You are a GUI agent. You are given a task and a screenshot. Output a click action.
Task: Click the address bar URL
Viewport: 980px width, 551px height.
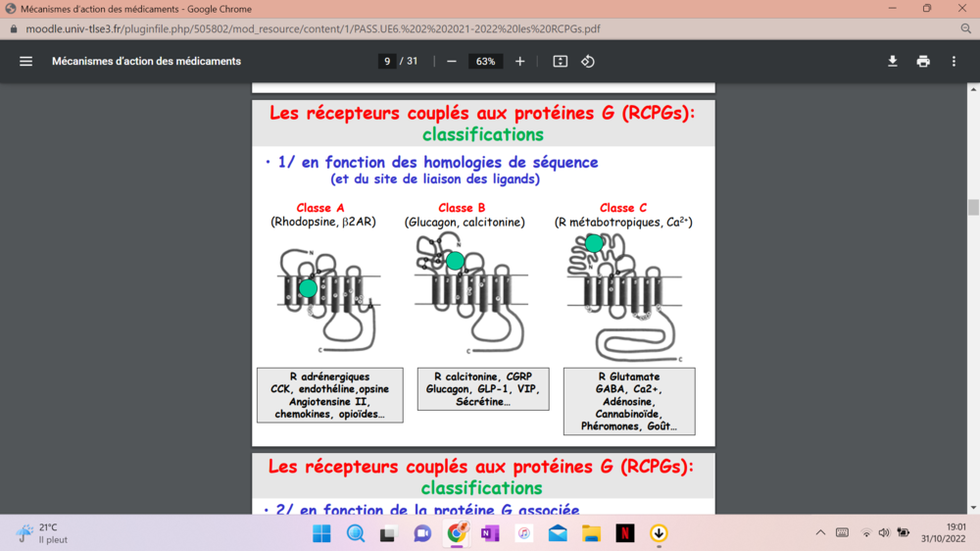pyautogui.click(x=313, y=28)
